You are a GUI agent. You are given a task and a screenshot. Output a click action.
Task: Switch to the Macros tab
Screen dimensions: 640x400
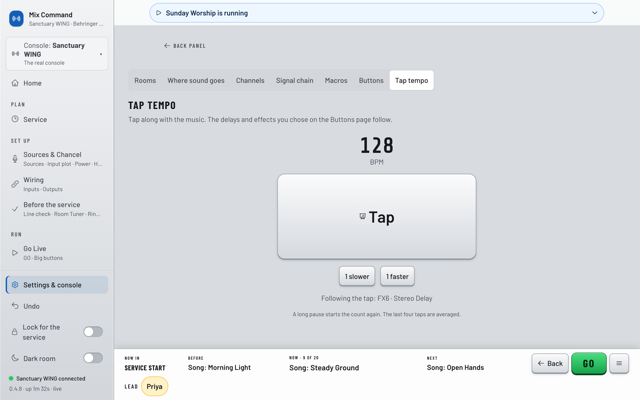(x=336, y=80)
